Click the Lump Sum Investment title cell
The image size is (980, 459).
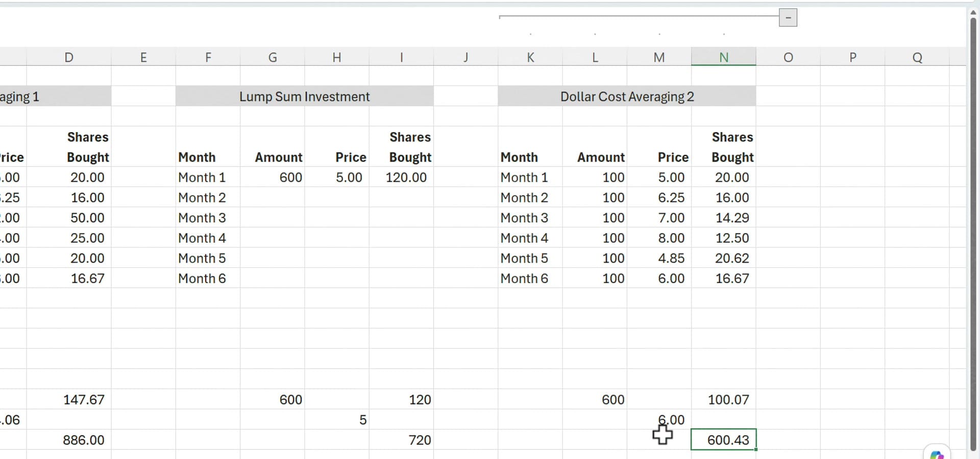(305, 96)
